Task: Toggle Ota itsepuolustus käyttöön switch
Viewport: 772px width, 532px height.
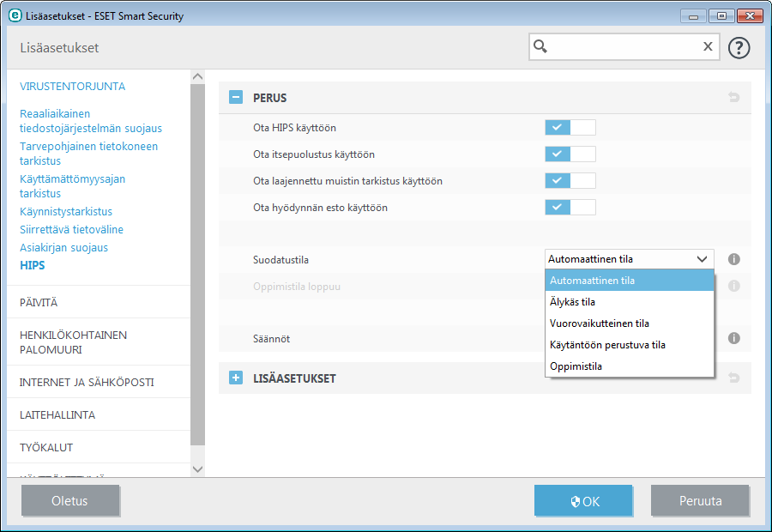Action: [570, 154]
